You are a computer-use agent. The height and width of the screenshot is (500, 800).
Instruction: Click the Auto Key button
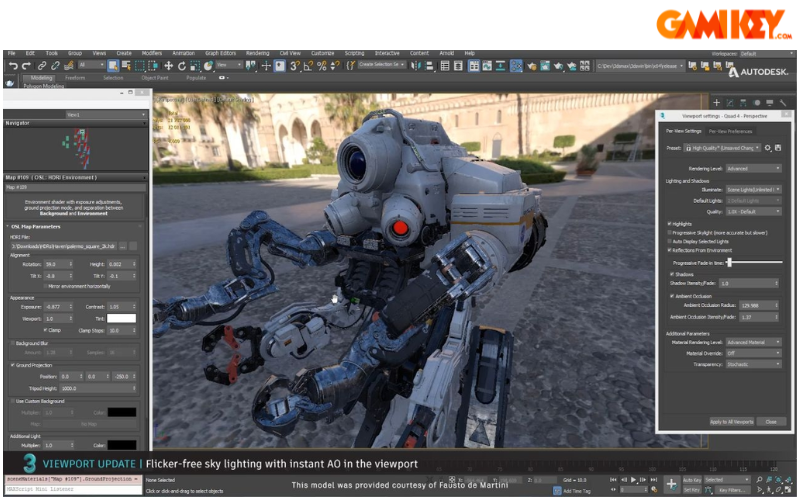point(692,480)
